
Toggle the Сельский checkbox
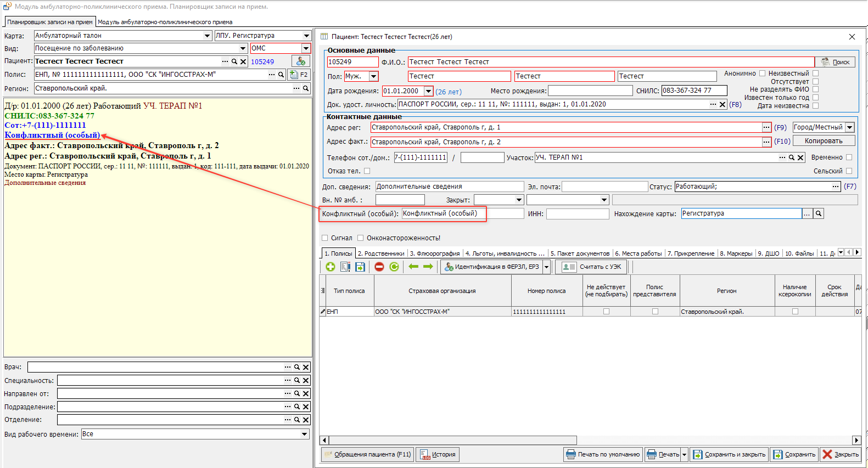849,171
